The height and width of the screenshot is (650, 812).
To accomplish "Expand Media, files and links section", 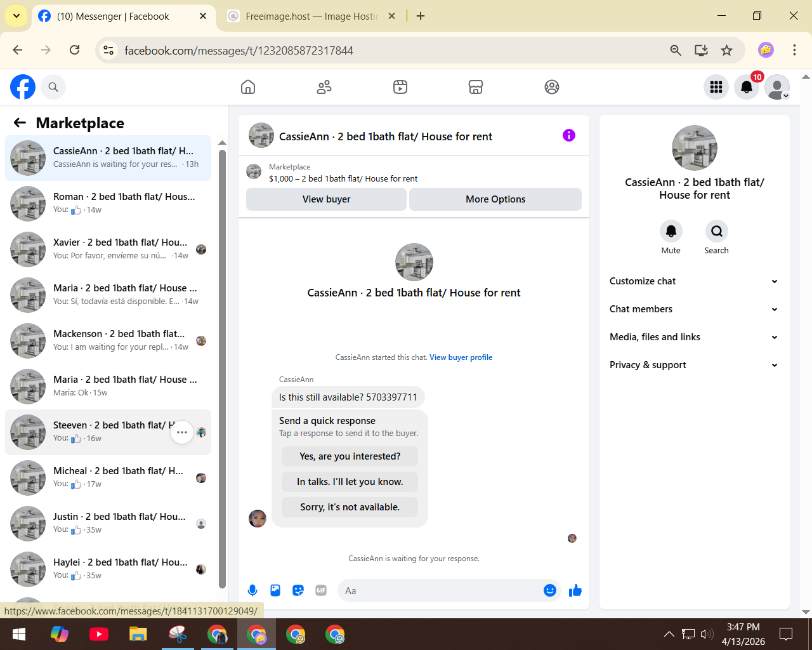I will (x=695, y=337).
